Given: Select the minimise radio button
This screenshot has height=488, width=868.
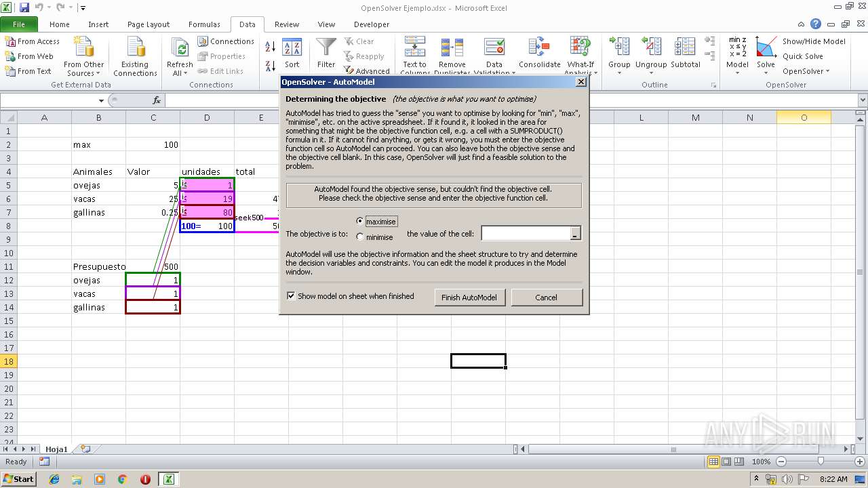Looking at the screenshot, I should pos(360,237).
